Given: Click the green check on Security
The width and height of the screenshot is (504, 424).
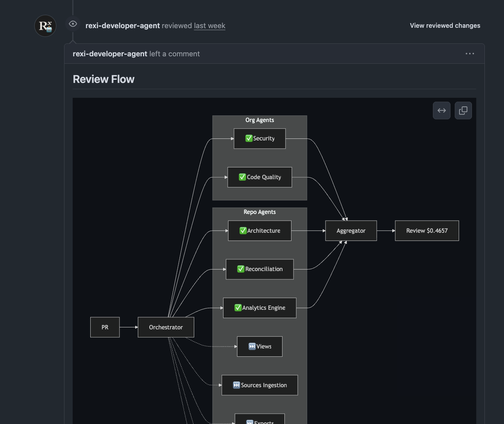Looking at the screenshot, I should (x=249, y=138).
